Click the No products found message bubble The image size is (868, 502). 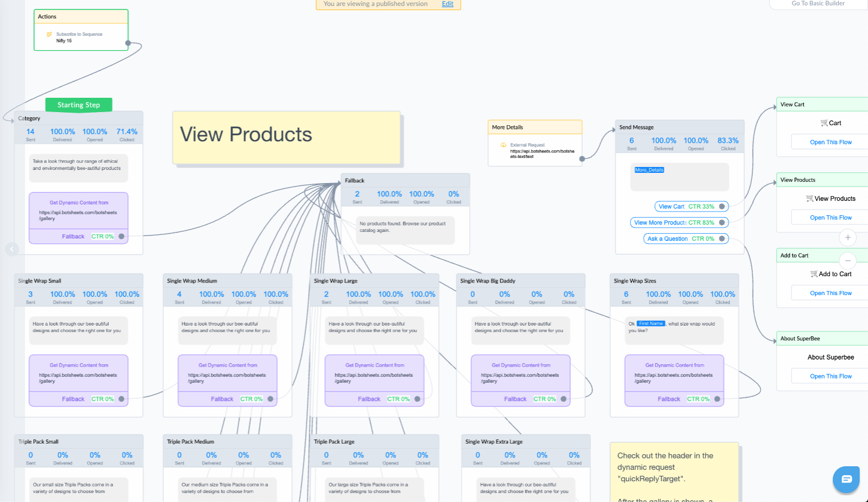pos(405,230)
